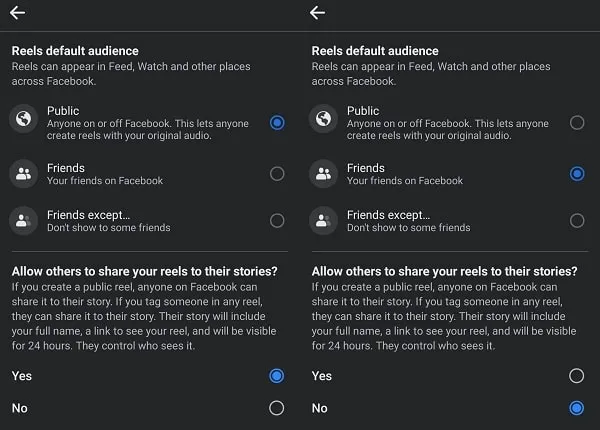Image resolution: width=600 pixels, height=430 pixels.
Task: Select the No radio button in left screen
Action: (x=277, y=408)
